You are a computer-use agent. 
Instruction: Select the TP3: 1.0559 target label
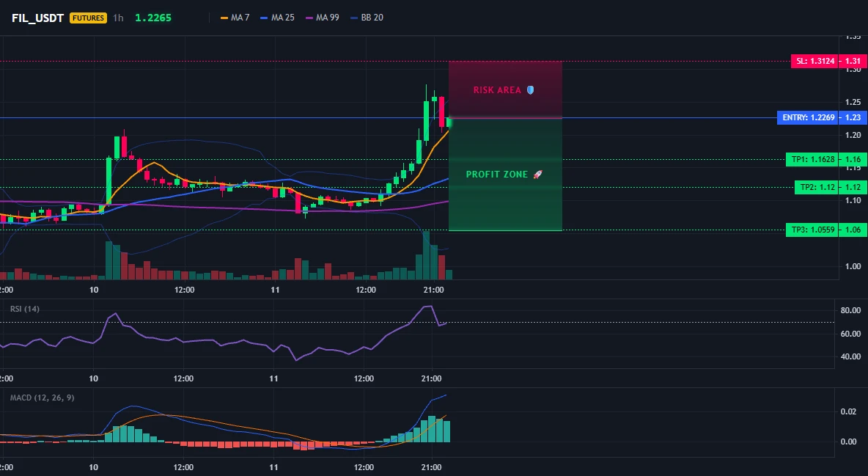click(x=812, y=230)
